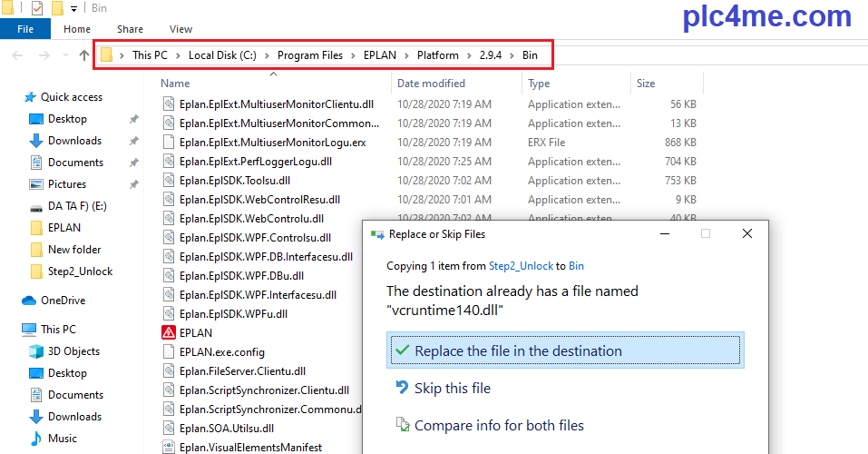Image resolution: width=868 pixels, height=454 pixels.
Task: Switch to the View ribbon tab
Action: coord(180,29)
